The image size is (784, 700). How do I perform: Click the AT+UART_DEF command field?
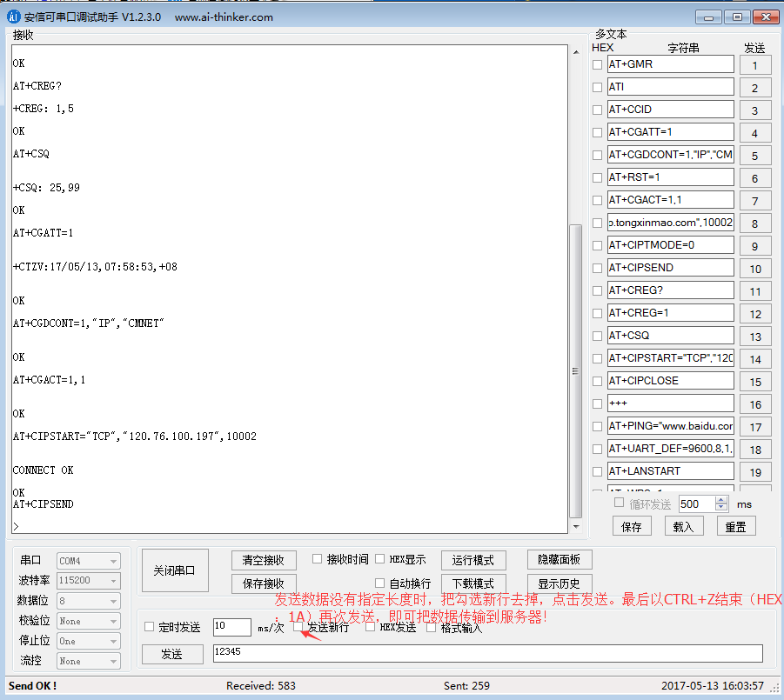(671, 449)
